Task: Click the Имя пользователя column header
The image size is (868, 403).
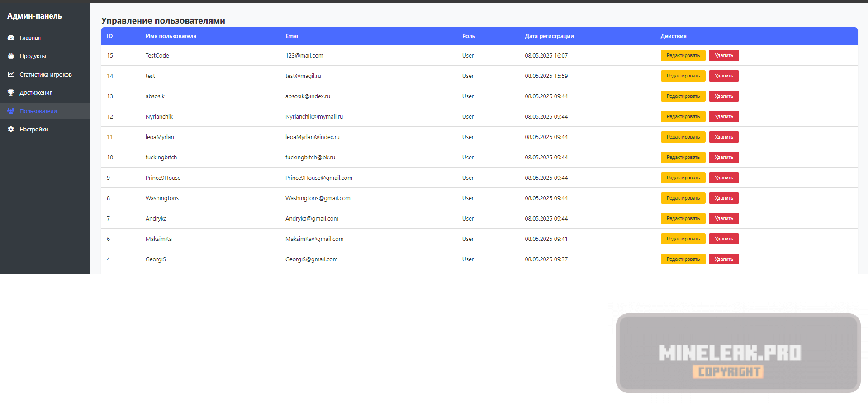Action: coord(171,36)
